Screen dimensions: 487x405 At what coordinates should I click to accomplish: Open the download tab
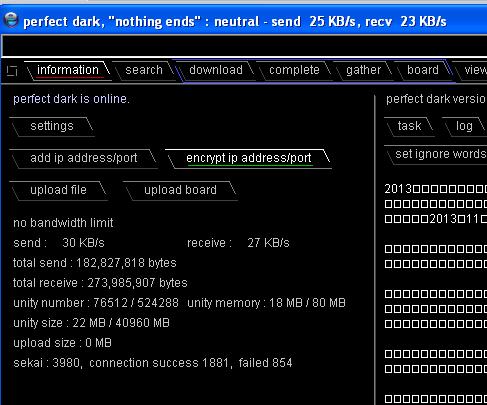tap(216, 70)
